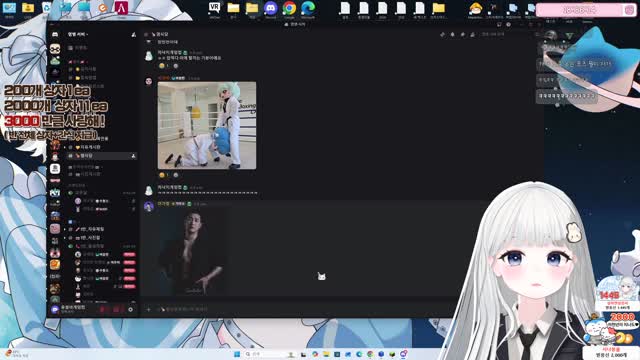
Task: Open the taekwondo cosplay photo attachment
Action: [207, 125]
